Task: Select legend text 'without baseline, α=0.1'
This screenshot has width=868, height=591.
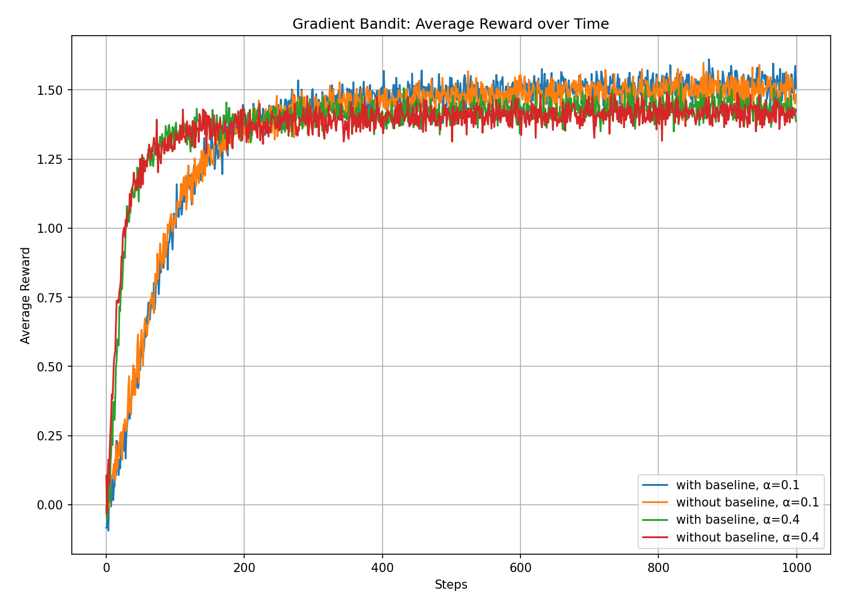Action: click(747, 502)
